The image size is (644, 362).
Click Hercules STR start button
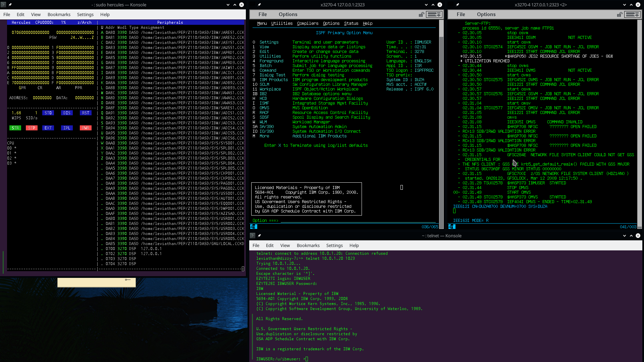point(15,128)
